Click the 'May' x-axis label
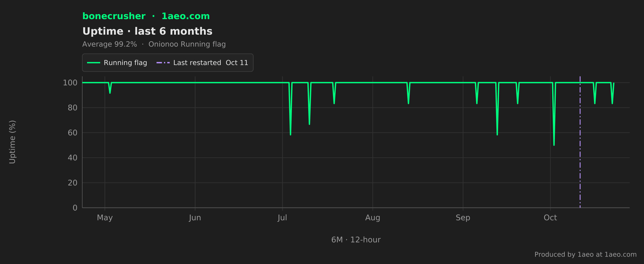The image size is (644, 264). tap(105, 218)
